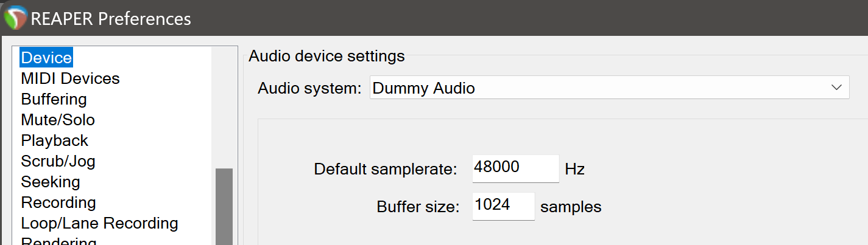Open the Recording preferences section
The width and height of the screenshot is (868, 245).
click(58, 202)
